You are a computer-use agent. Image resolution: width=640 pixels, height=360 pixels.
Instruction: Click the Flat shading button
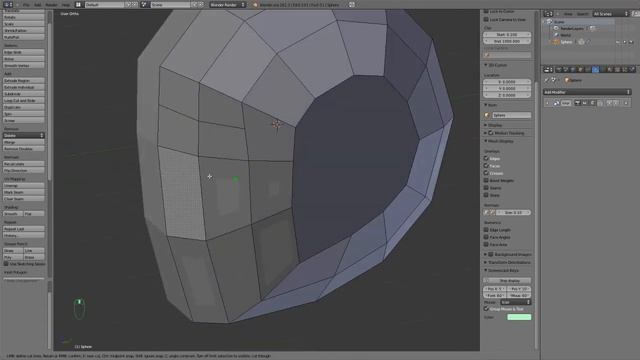34,214
